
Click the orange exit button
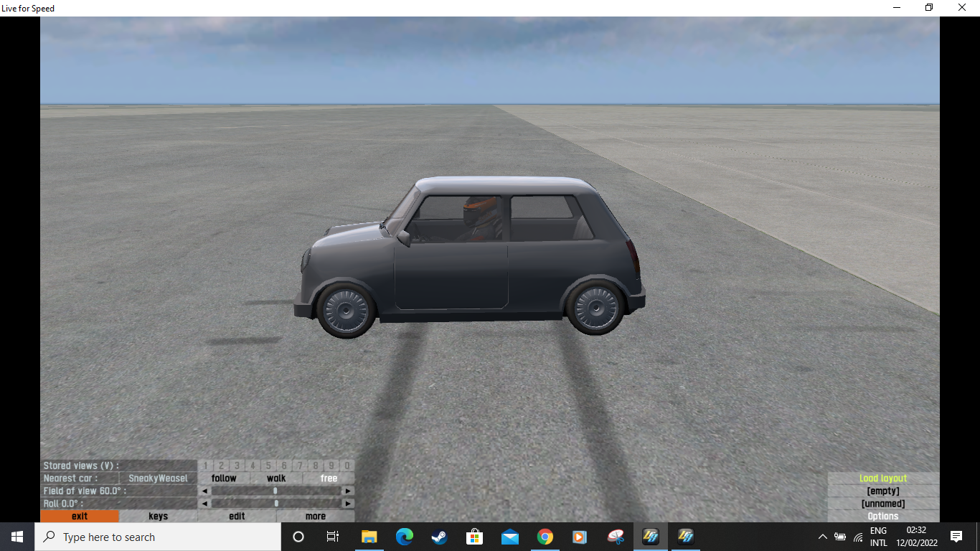point(80,517)
